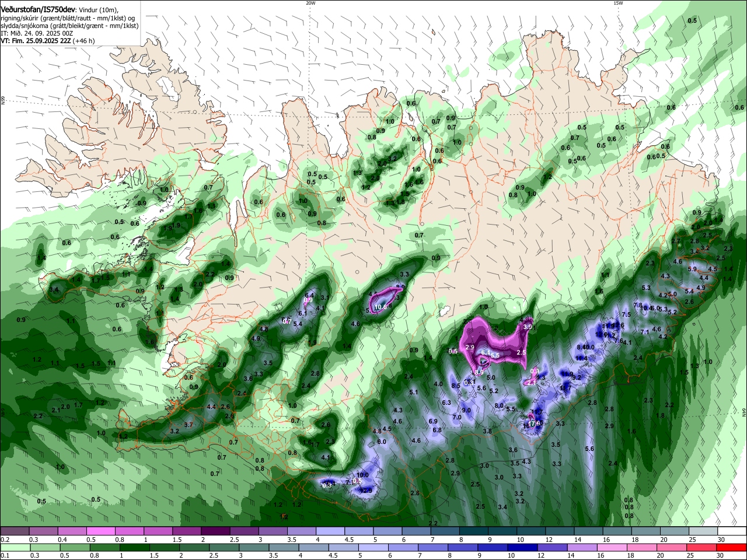
Task: Click the 'slydda/snjókoma' legend description line
Action: coord(69,26)
